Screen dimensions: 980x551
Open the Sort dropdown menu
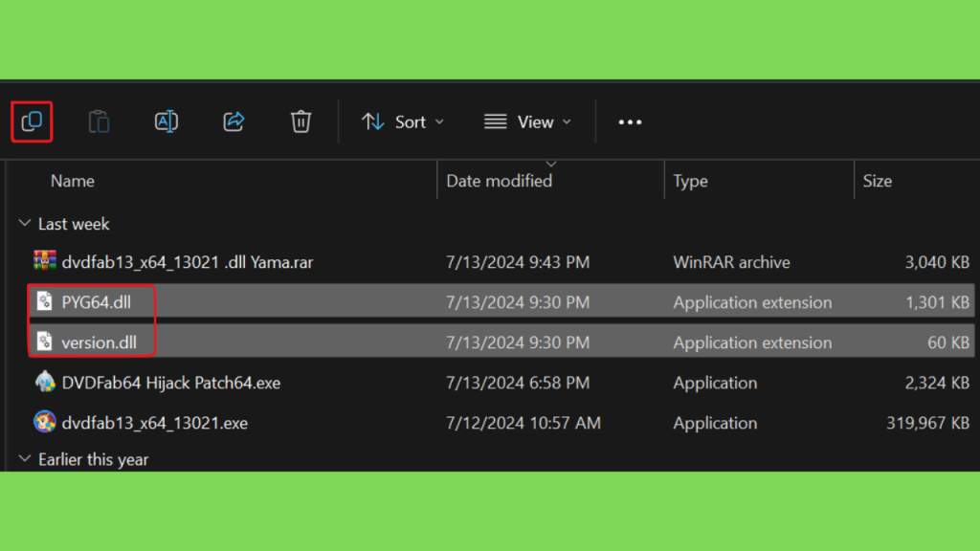(x=403, y=121)
